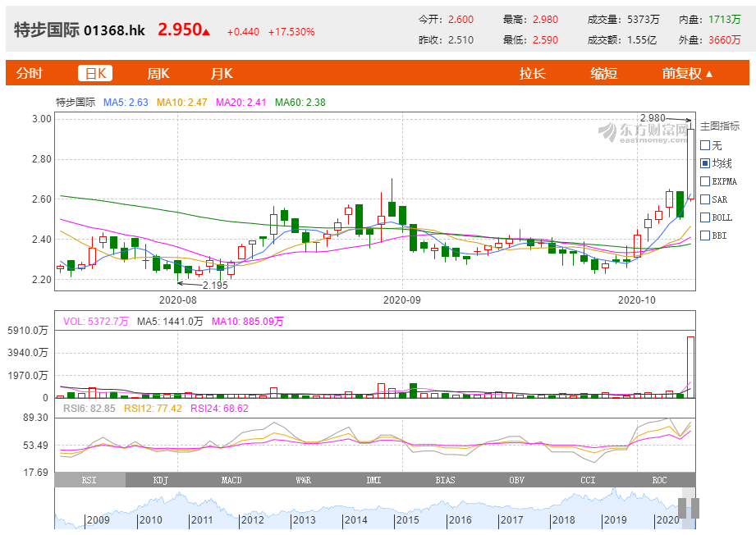
Task: Click the MA5: 2.63 legend label
Action: (126, 103)
